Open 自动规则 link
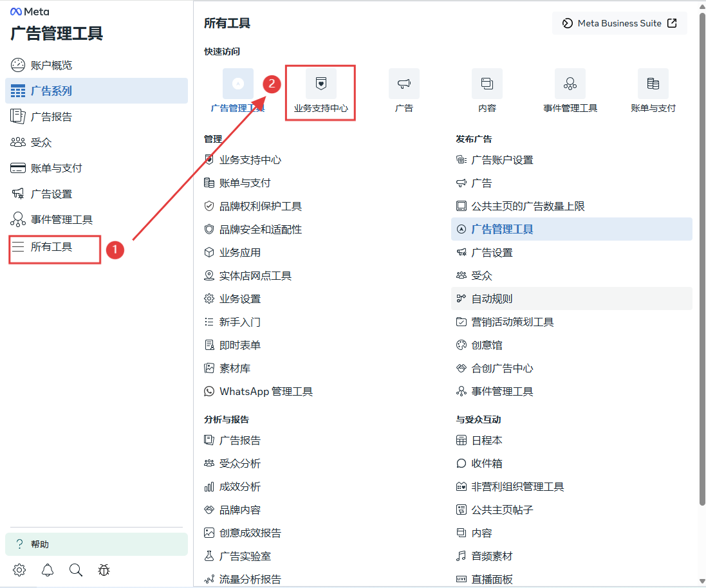Image resolution: width=706 pixels, height=588 pixels. [571, 299]
